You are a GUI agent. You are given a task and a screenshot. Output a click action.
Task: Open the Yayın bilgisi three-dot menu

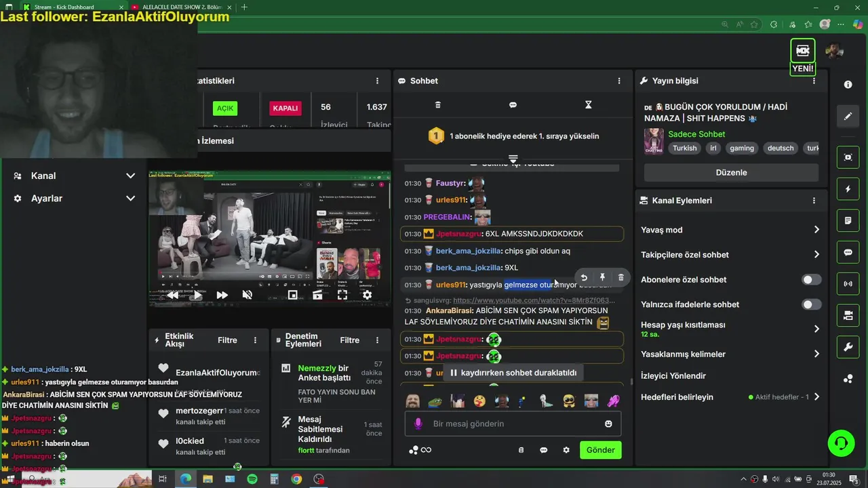pyautogui.click(x=814, y=81)
